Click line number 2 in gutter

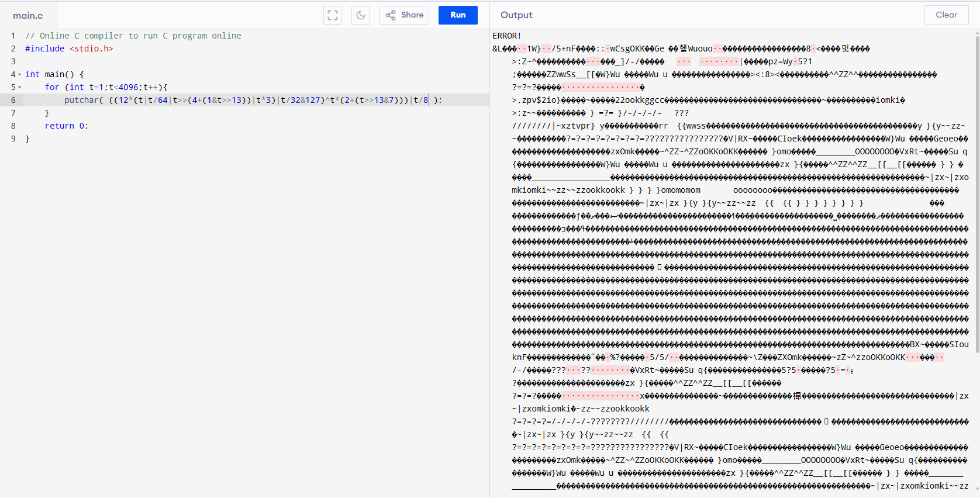[x=13, y=49]
